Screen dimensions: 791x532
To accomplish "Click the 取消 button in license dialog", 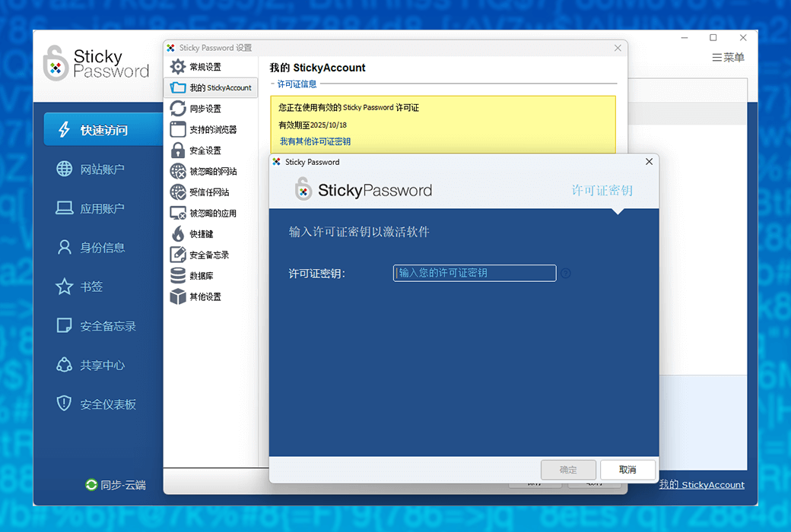I will coord(627,470).
